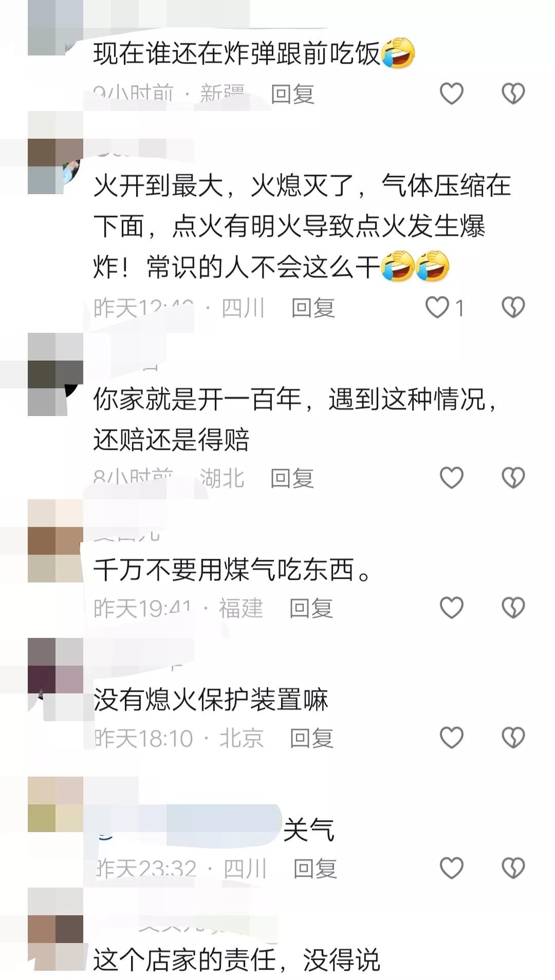555x980 pixels.
Task: Dislike the Fujian comment about gas
Action: [x=513, y=608]
